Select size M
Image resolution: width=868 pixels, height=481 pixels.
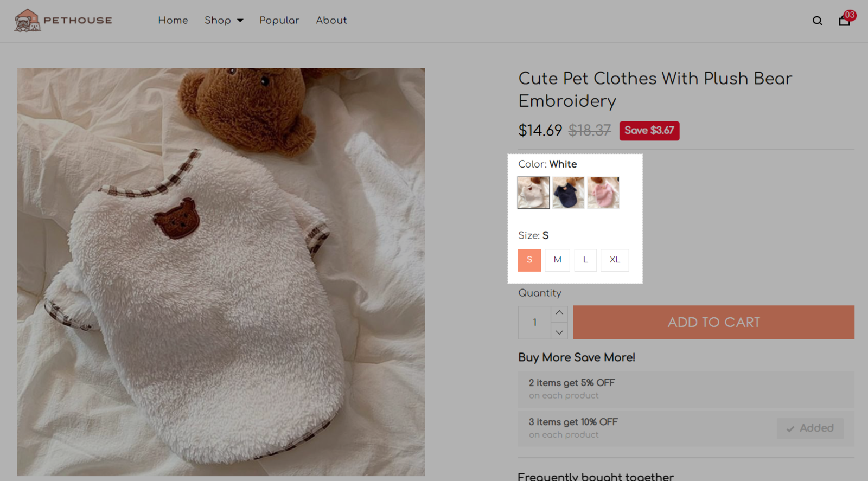[x=557, y=260]
